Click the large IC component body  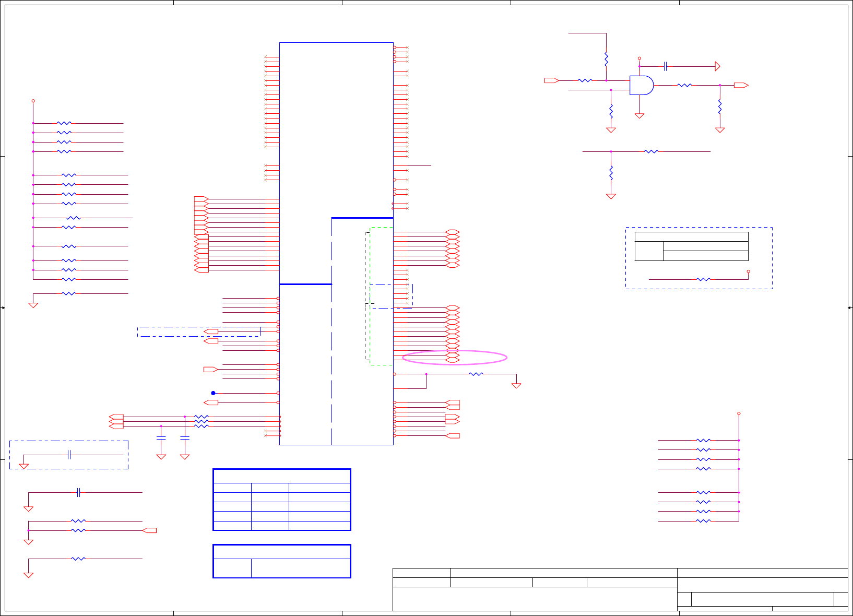(x=336, y=244)
